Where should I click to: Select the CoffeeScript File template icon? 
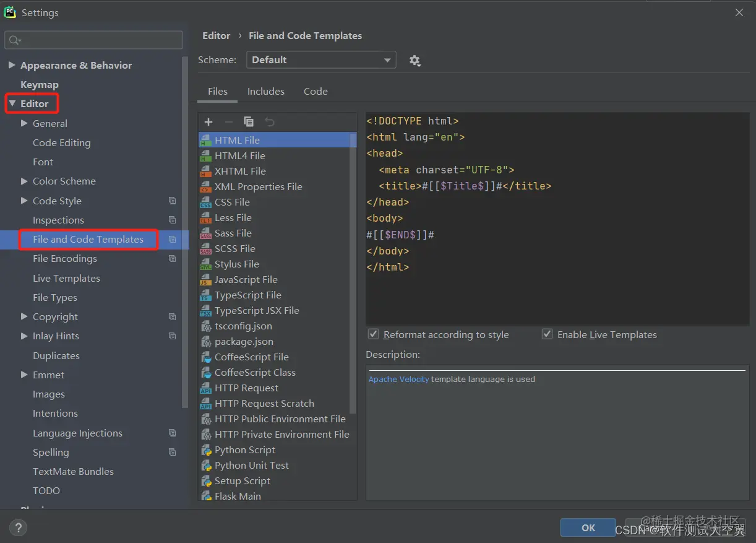[x=205, y=357]
